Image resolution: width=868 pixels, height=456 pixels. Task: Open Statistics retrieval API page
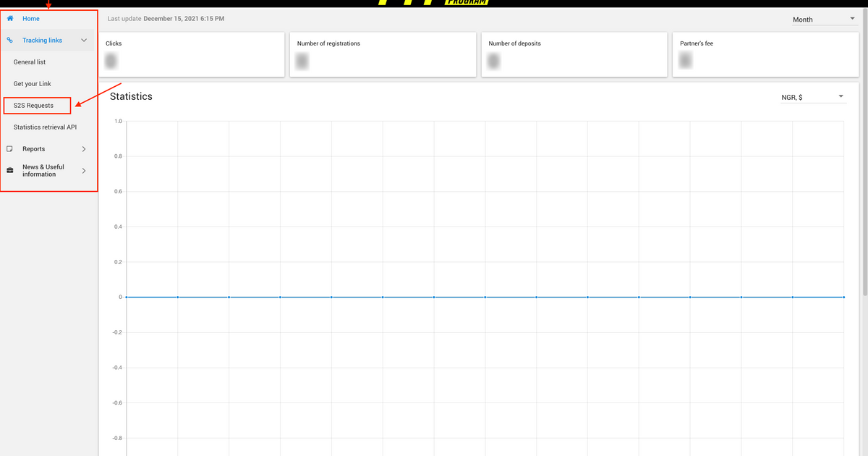45,127
